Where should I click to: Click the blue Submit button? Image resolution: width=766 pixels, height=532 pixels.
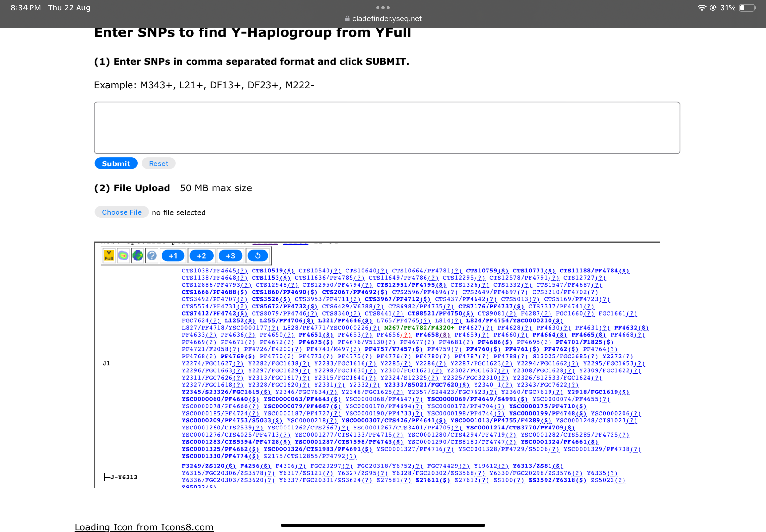pyautogui.click(x=116, y=164)
